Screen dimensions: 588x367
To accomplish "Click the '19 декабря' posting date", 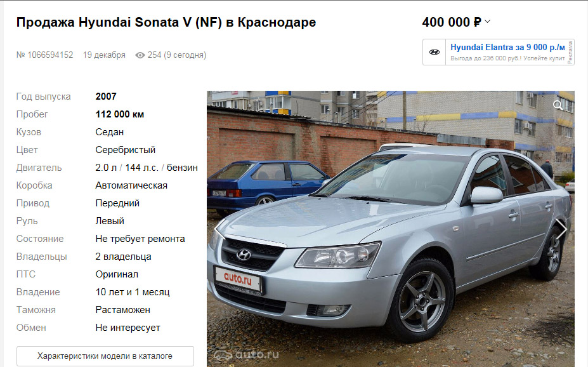I will click(104, 55).
